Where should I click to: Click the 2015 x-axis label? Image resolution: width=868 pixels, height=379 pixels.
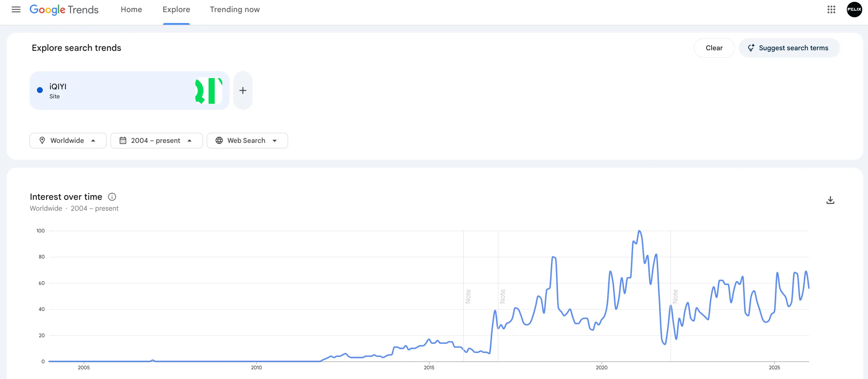[429, 367]
